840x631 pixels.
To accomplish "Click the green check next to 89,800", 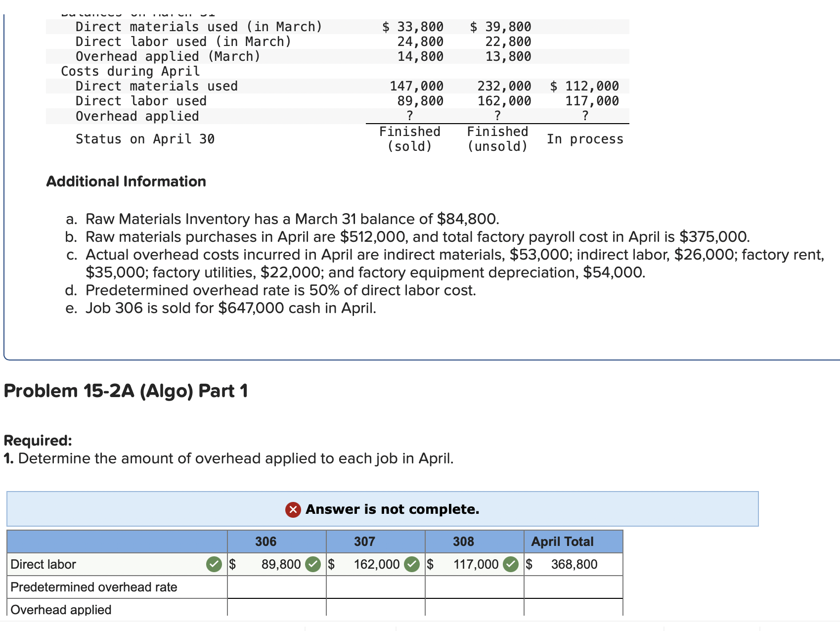I will click(313, 564).
